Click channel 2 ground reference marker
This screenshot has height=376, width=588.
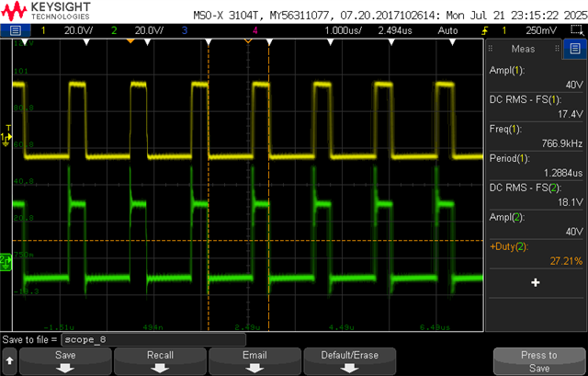pyautogui.click(x=6, y=262)
